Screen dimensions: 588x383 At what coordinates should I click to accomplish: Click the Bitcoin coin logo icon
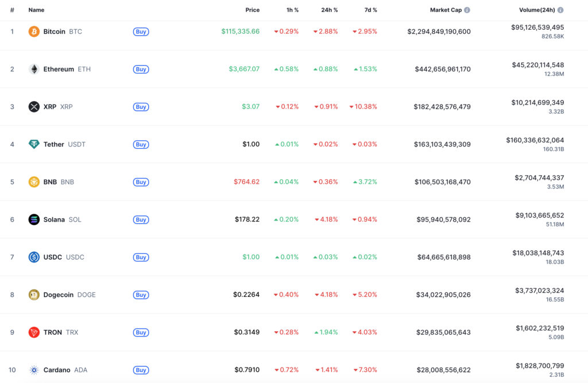tap(34, 32)
